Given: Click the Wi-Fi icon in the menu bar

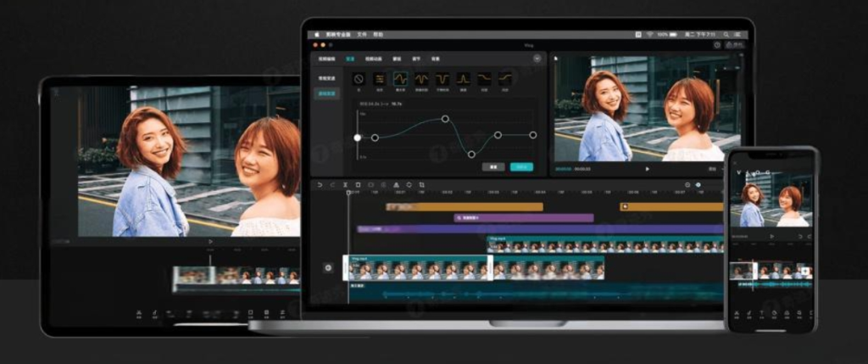Looking at the screenshot, I should (650, 34).
